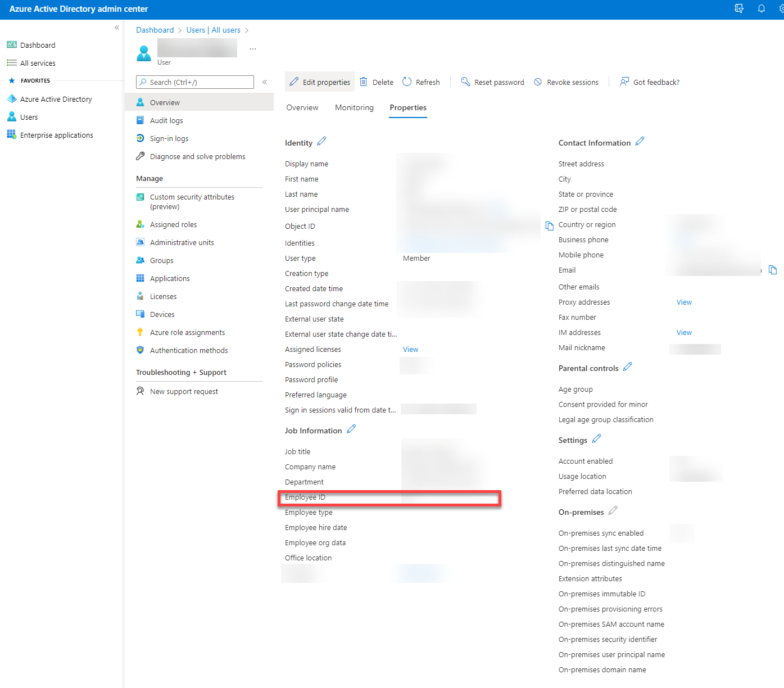The height and width of the screenshot is (688, 784).
Task: Copy the Object ID value
Action: [550, 226]
